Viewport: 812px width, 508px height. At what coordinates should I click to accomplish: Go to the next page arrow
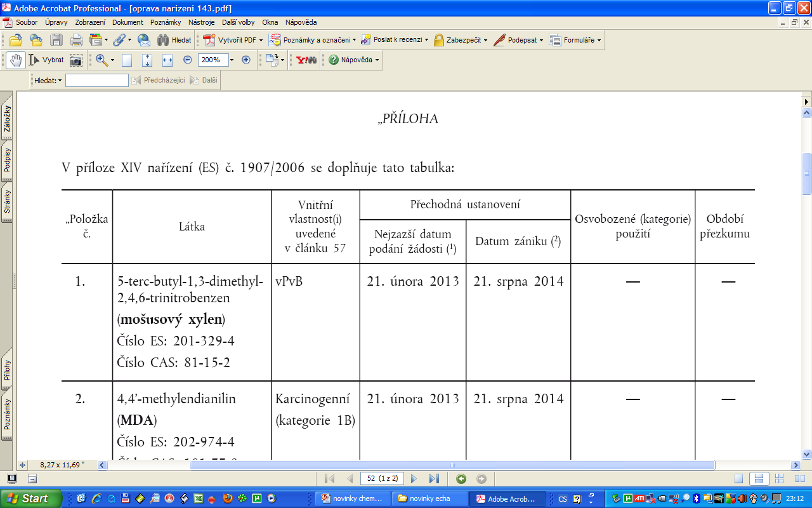click(414, 479)
